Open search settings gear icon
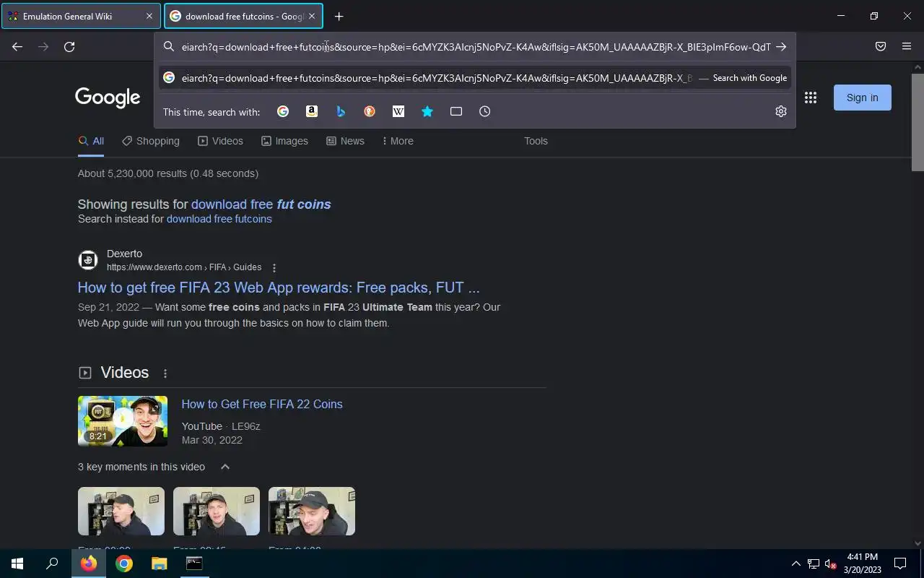The image size is (924, 578). pos(780,111)
